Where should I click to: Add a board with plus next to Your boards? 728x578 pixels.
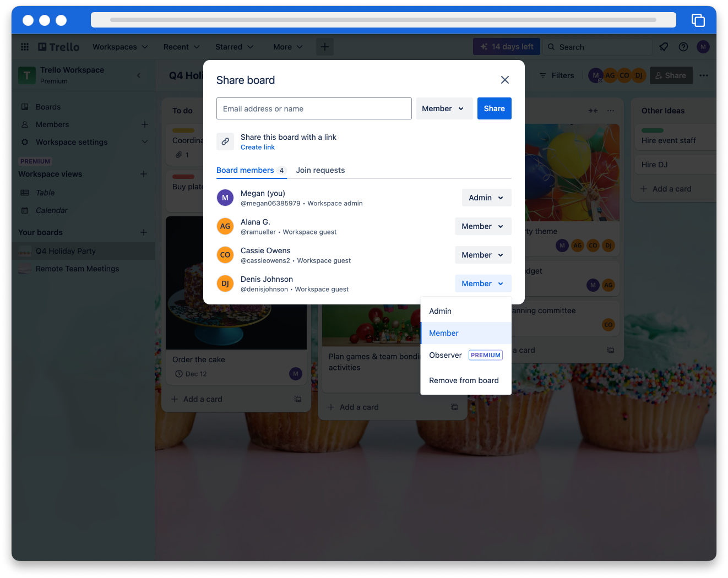pyautogui.click(x=144, y=232)
